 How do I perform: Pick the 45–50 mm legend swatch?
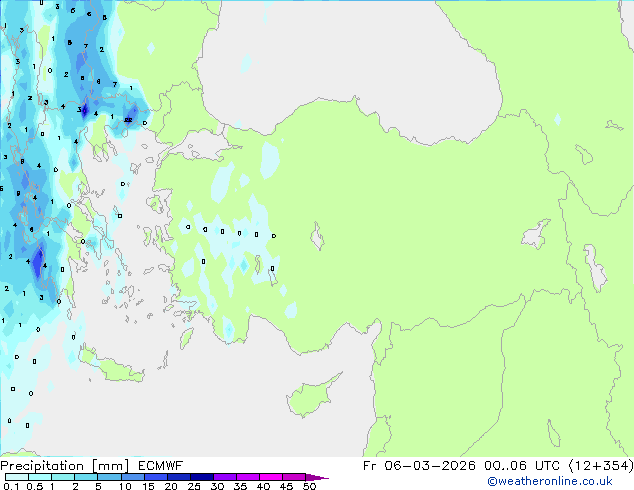[x=294, y=477]
